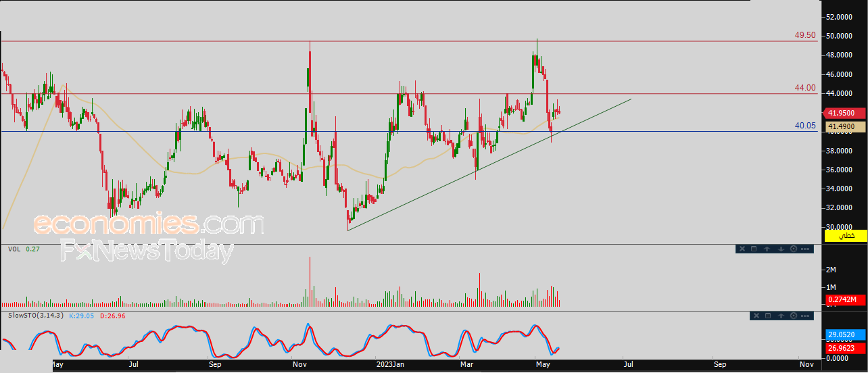This screenshot has height=373, width=868.
Task: Select the green ascending trendline end
Action: click(631, 99)
